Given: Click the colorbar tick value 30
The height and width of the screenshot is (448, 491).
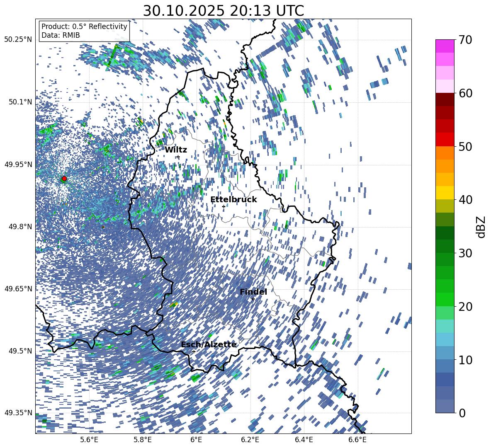Looking at the screenshot, I should pyautogui.click(x=465, y=253).
